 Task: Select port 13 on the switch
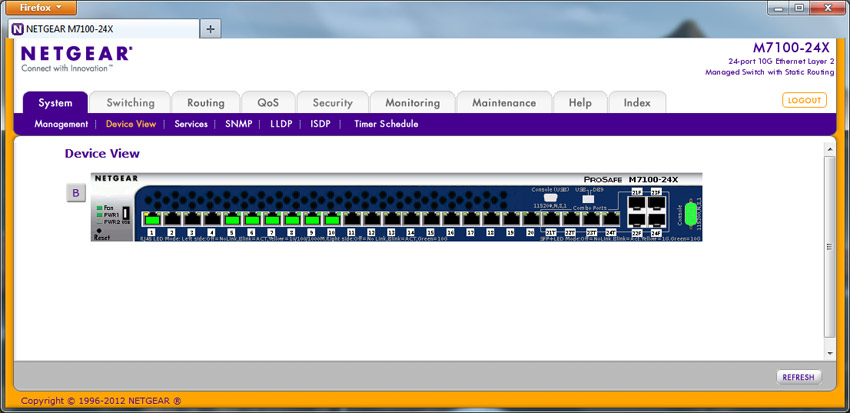coord(392,219)
